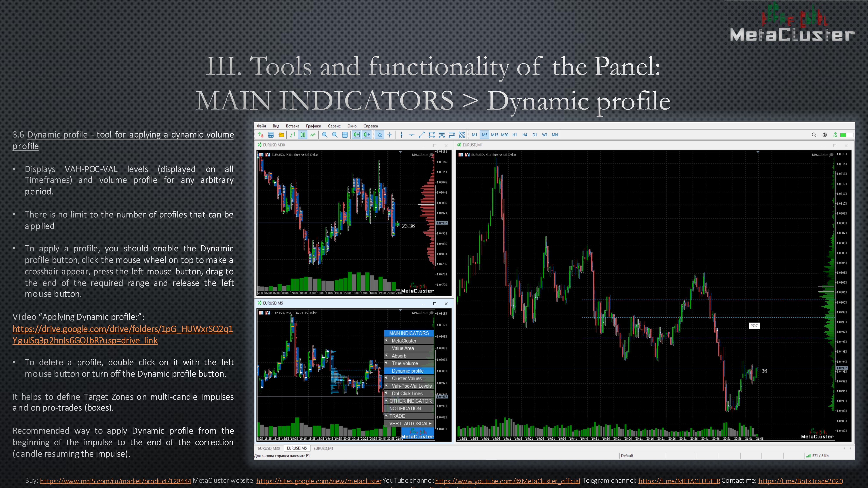The width and height of the screenshot is (868, 488).
Task: Open the Telegram channel METACLUSTER link
Action: pyautogui.click(x=679, y=481)
